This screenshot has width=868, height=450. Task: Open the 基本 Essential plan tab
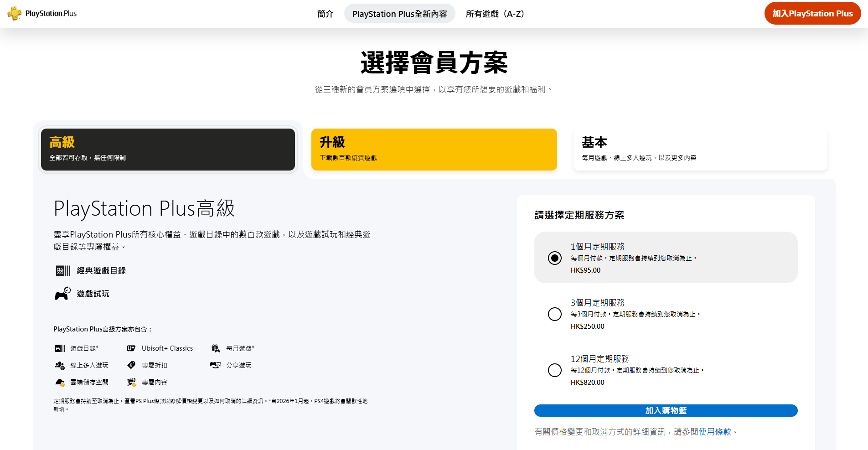tap(700, 150)
